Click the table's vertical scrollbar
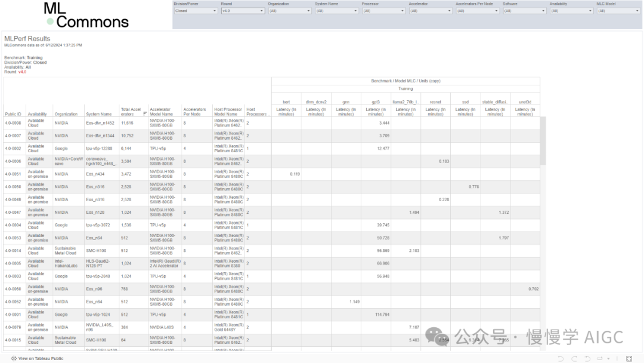The width and height of the screenshot is (644, 363). click(543, 140)
